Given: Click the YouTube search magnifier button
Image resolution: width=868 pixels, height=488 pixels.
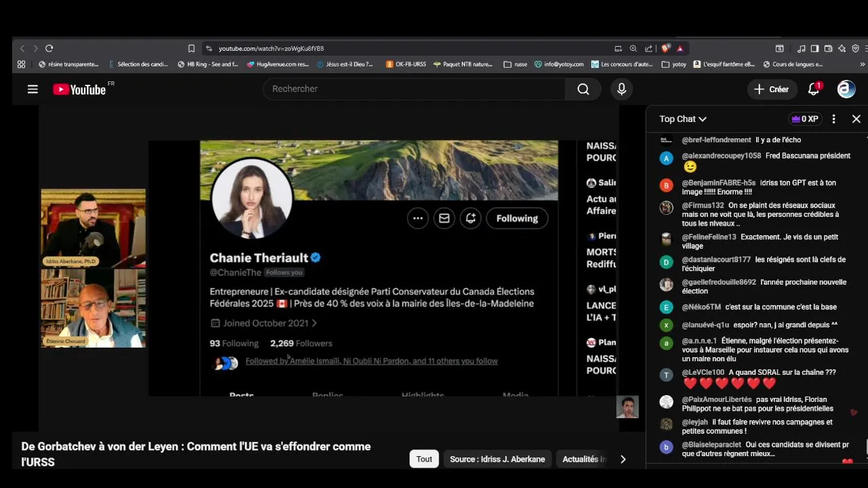Looking at the screenshot, I should click(x=583, y=89).
